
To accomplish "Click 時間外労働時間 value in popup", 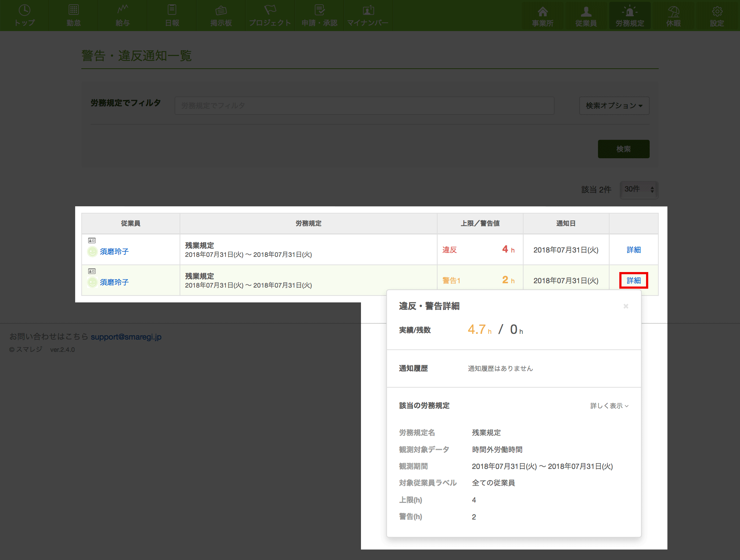I will click(497, 449).
